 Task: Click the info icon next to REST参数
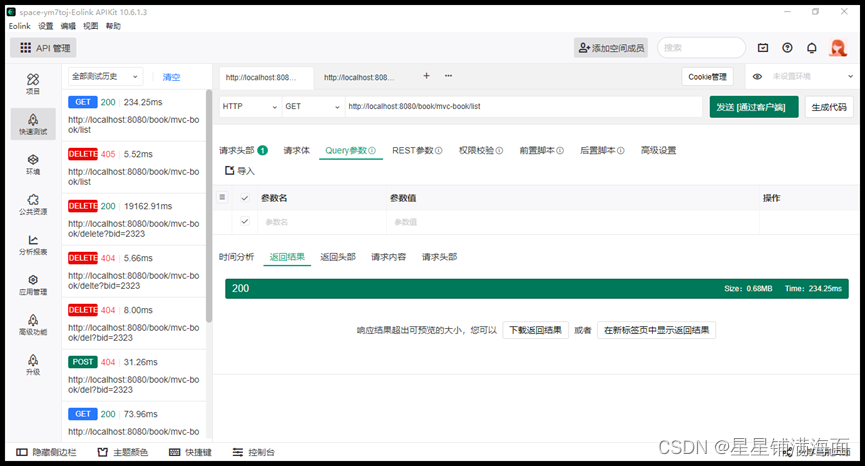[439, 151]
